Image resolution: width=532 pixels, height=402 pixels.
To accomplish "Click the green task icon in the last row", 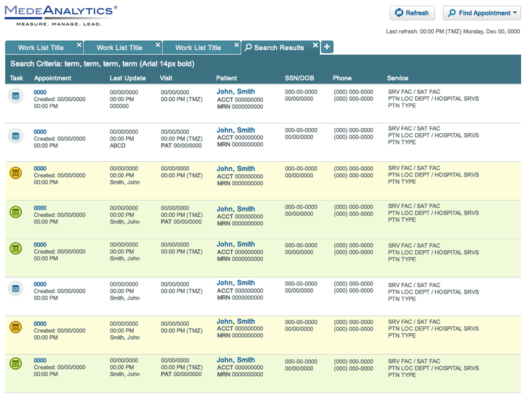I will point(16,364).
